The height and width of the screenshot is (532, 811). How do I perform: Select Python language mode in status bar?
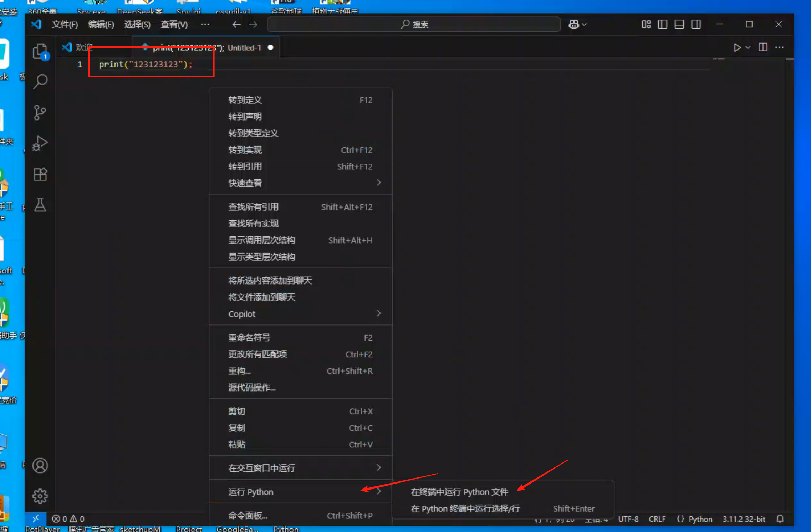(x=700, y=519)
